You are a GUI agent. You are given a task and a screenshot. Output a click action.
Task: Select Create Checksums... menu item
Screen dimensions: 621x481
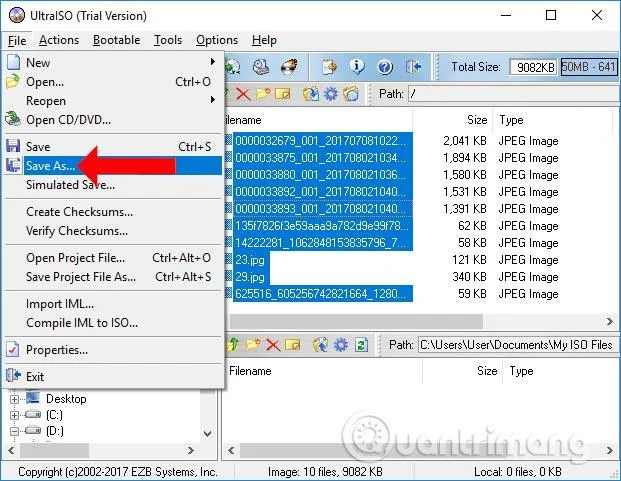[114, 212]
